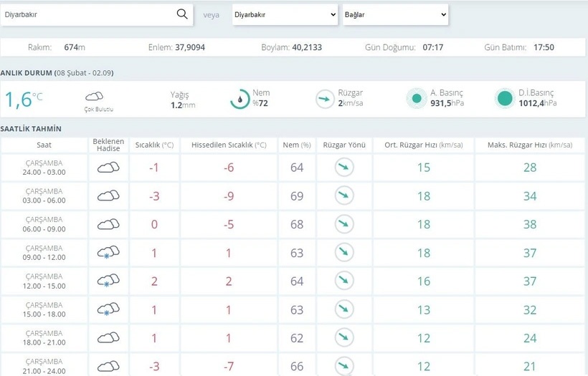Click the Rüzgar Yönü column header
The height and width of the screenshot is (376, 588).
(344, 145)
